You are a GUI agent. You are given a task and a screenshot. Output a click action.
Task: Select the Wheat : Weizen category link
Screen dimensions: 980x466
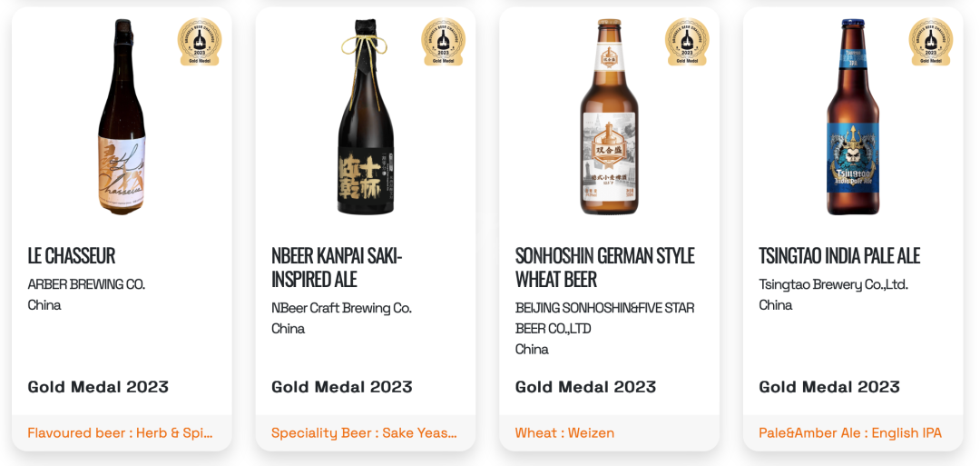[564, 433]
